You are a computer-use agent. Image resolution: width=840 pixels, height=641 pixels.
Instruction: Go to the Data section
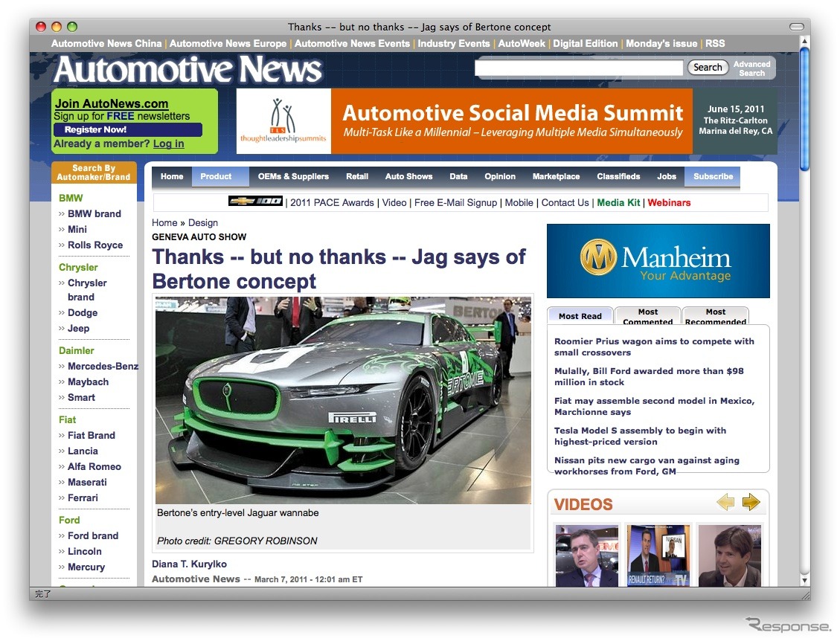coord(458,177)
